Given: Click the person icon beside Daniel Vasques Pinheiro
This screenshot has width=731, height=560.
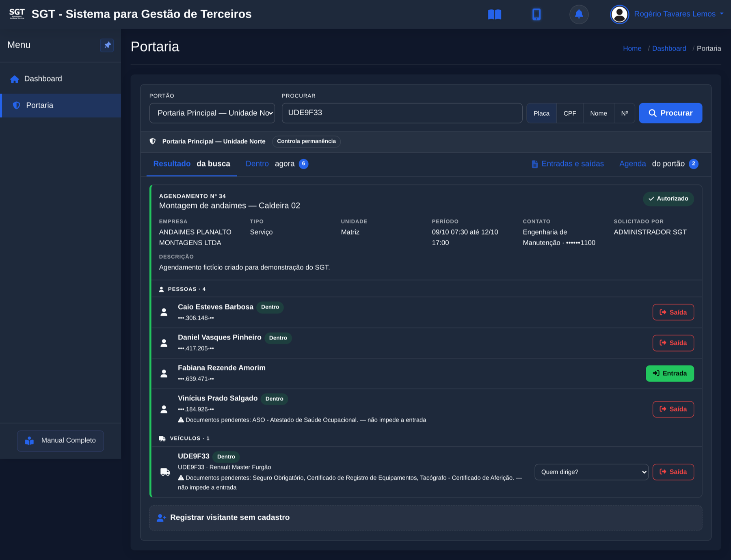Looking at the screenshot, I should point(164,343).
